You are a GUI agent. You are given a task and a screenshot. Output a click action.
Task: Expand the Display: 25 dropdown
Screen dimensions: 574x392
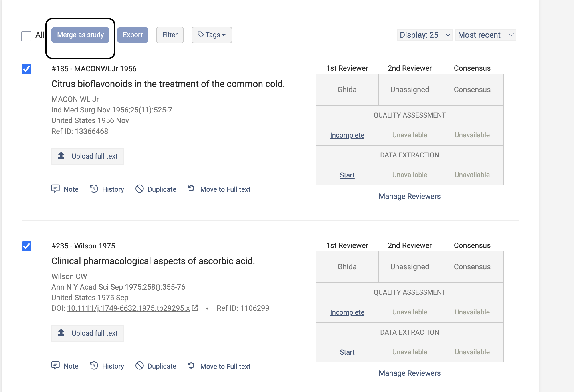coord(424,35)
